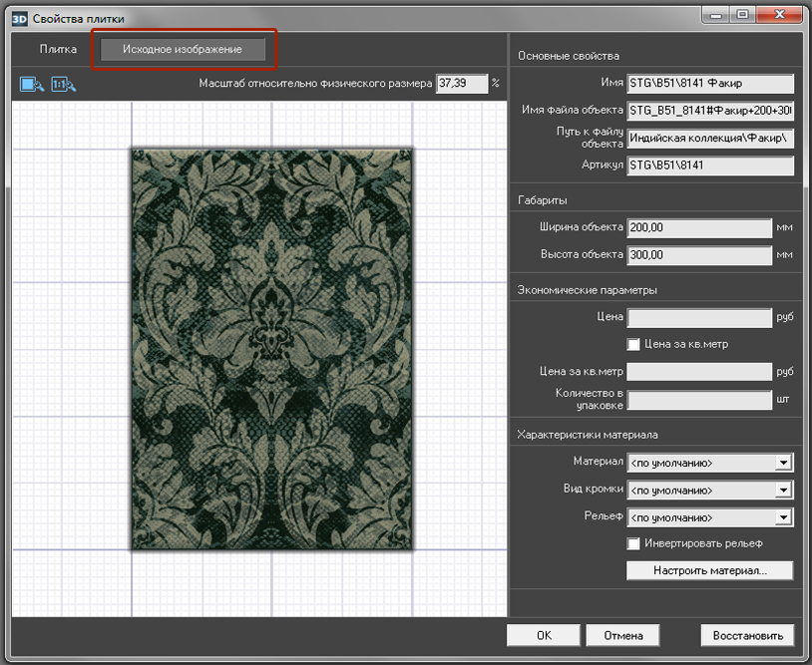This screenshot has width=812, height=665.
Task: Open the Материал dropdown
Action: point(784,463)
